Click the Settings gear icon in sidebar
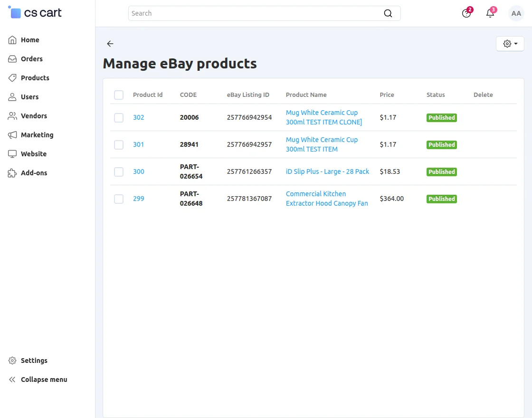Viewport: 532px width, 418px height. click(x=12, y=361)
